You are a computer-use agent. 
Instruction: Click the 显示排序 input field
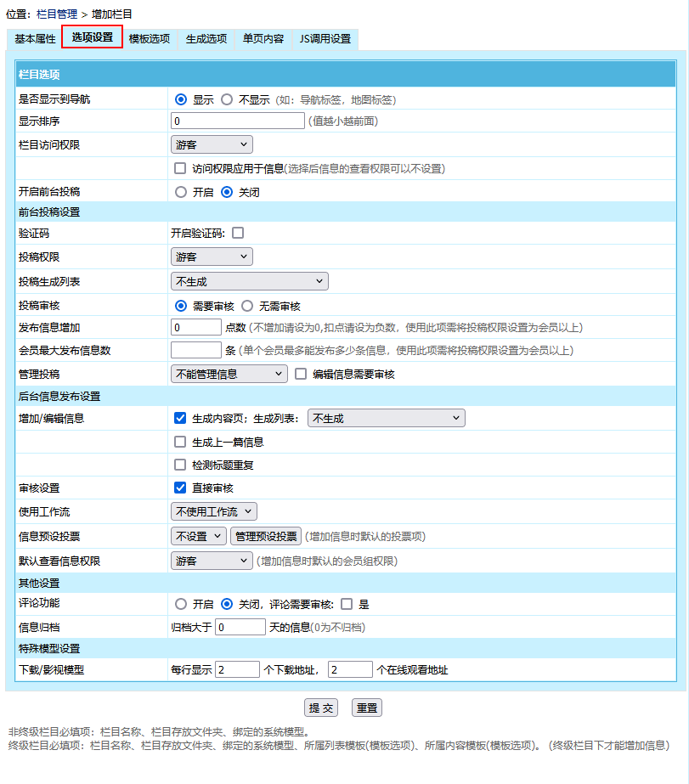point(238,121)
